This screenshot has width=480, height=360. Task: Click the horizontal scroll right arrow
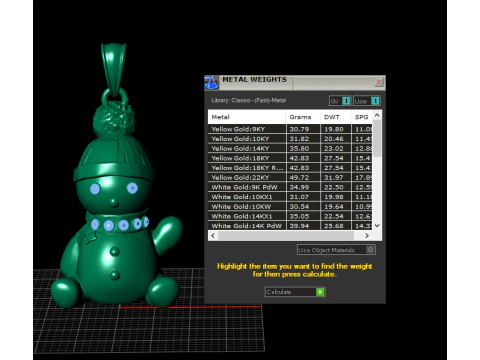(367, 236)
